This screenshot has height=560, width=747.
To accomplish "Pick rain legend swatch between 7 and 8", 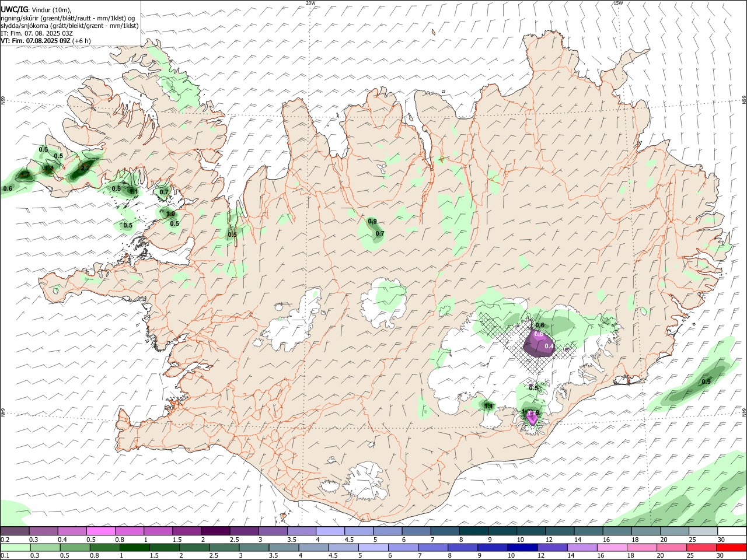I will coord(433,547).
